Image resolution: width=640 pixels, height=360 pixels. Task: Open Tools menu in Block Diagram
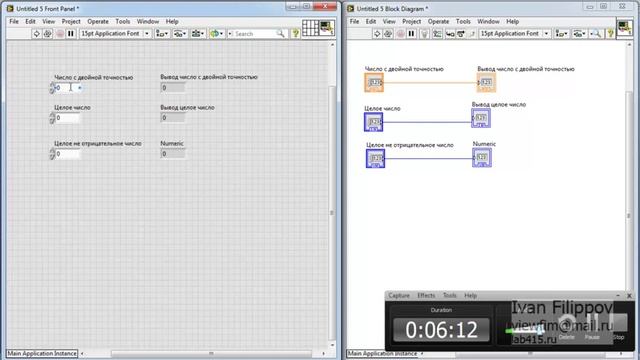(x=463, y=21)
